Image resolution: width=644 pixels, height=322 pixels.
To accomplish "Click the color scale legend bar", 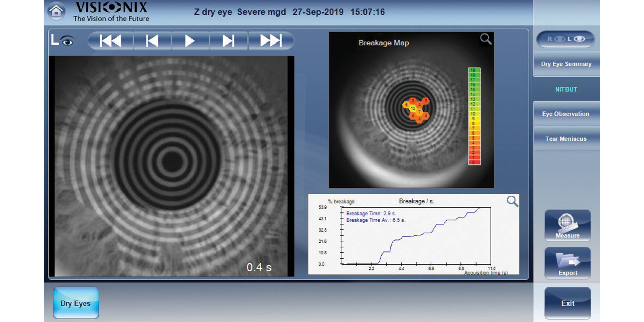I will [474, 116].
